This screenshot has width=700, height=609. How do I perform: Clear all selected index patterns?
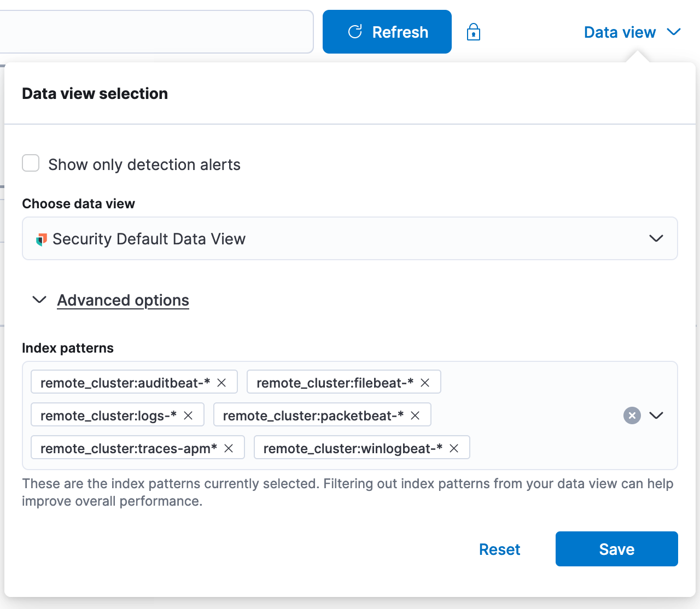point(632,415)
